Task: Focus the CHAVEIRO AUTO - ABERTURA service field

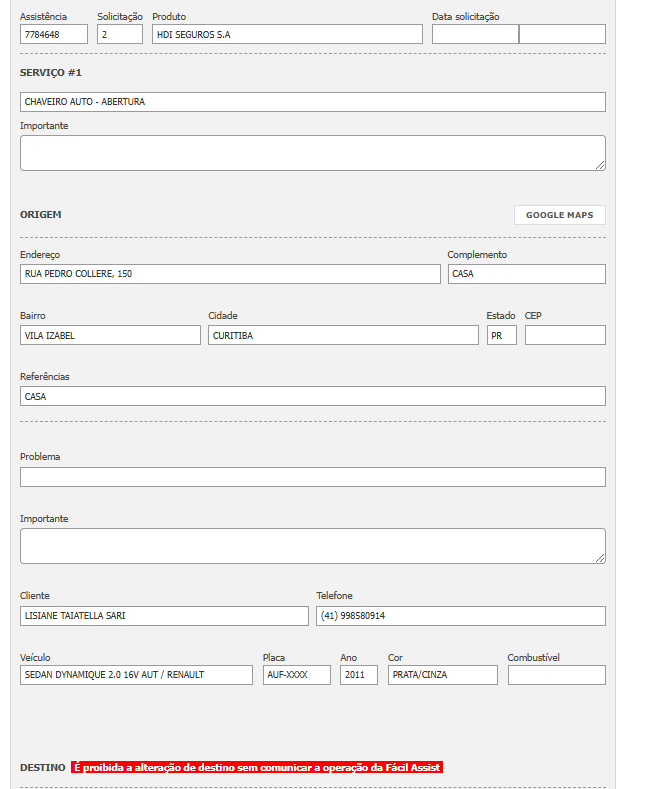Action: coord(312,102)
